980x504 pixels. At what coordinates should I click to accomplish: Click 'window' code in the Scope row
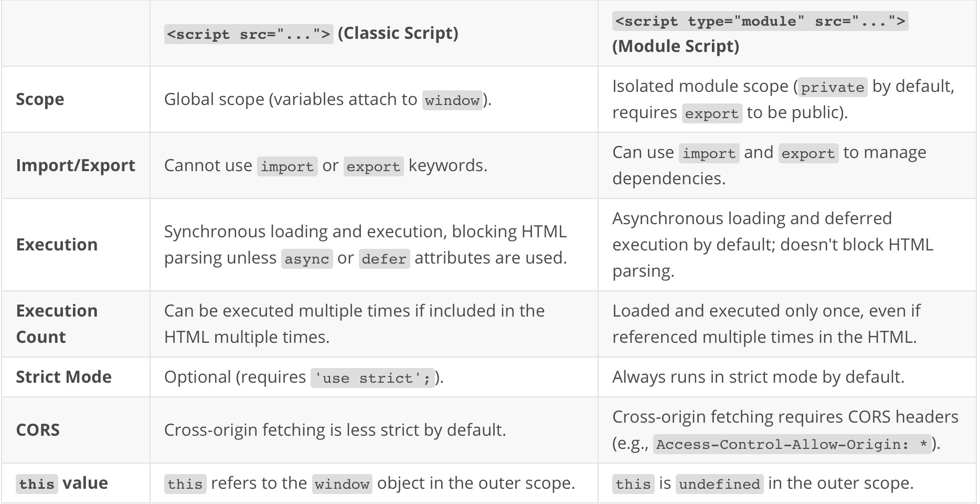(452, 100)
